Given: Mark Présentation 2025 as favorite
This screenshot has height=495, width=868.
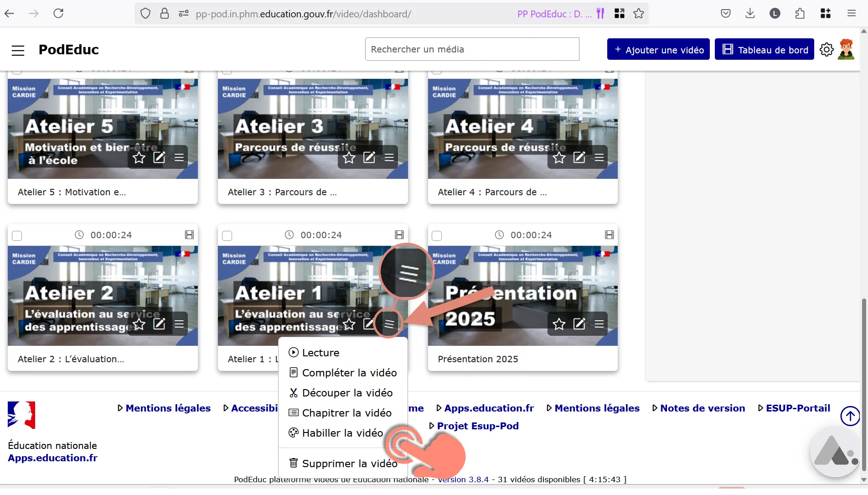Looking at the screenshot, I should 559,324.
